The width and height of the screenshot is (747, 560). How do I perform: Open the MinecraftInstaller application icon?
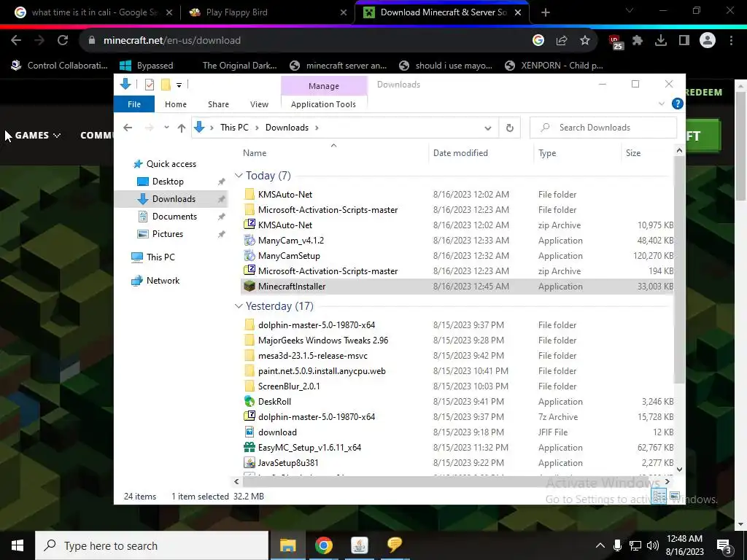(x=249, y=286)
